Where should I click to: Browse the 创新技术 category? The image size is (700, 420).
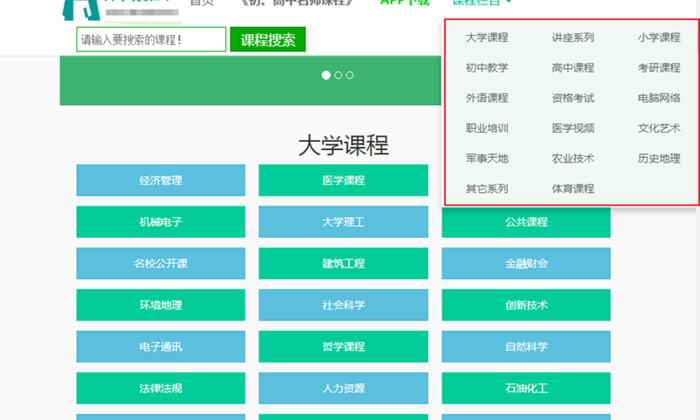coord(526,305)
